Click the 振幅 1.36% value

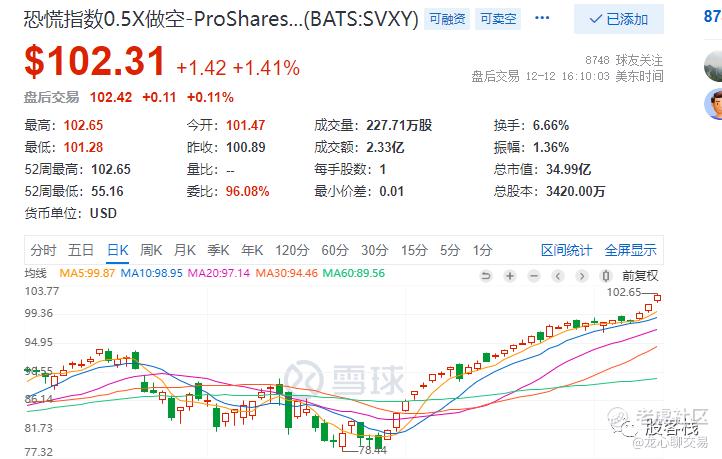pyautogui.click(x=551, y=147)
